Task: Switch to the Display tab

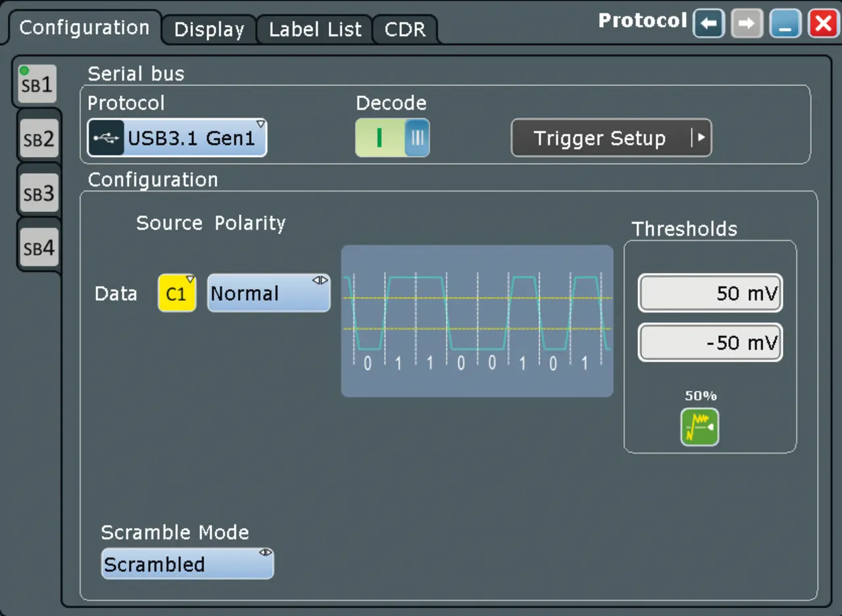Action: coord(209,30)
